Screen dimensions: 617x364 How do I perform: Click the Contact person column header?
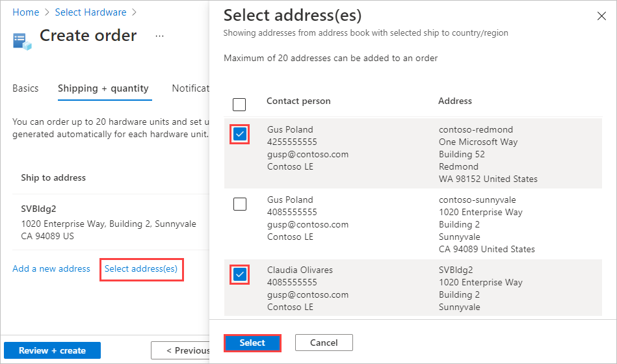298,101
